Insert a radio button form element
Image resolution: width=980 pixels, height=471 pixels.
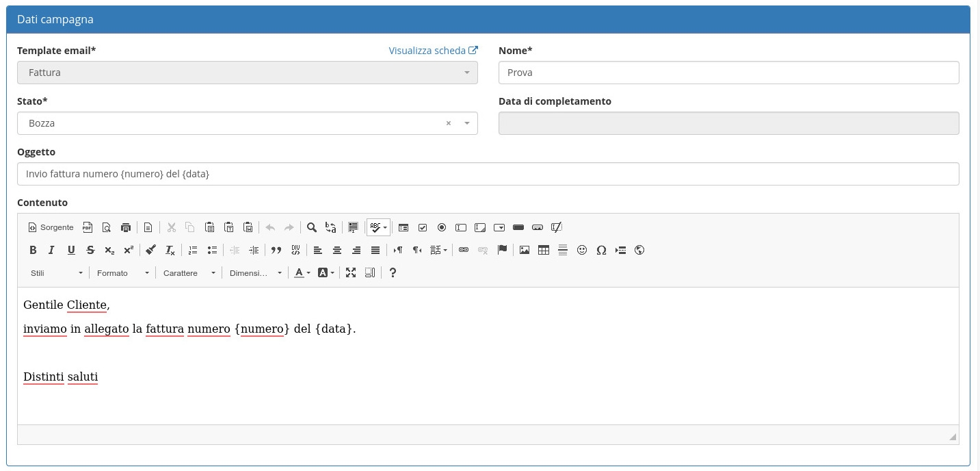point(442,227)
